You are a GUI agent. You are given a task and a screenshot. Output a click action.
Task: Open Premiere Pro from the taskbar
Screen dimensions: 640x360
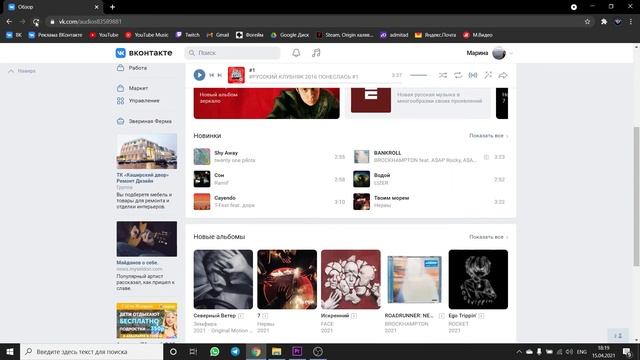coord(297,351)
